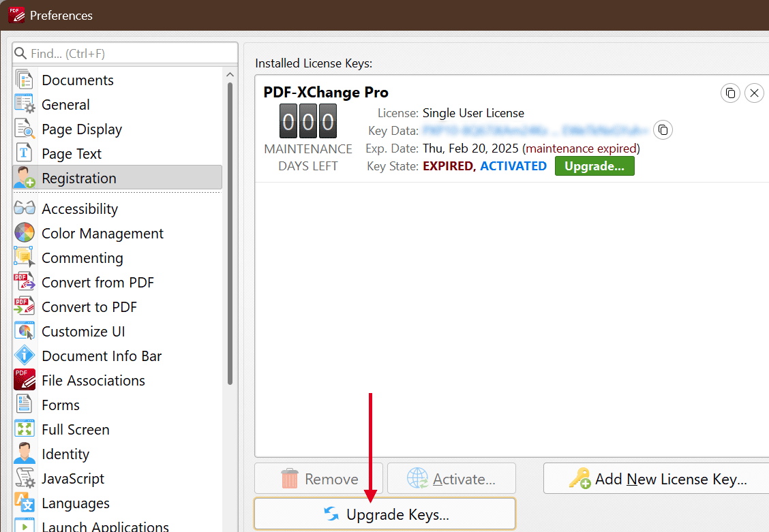The image size is (769, 532).
Task: Copy the license Key Data
Action: (663, 130)
